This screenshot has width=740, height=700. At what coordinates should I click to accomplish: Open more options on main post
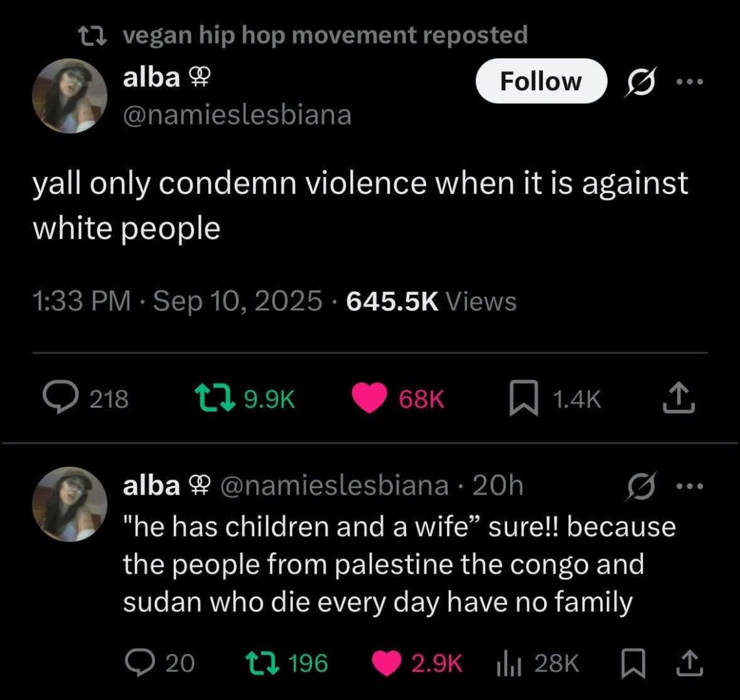[x=689, y=82]
